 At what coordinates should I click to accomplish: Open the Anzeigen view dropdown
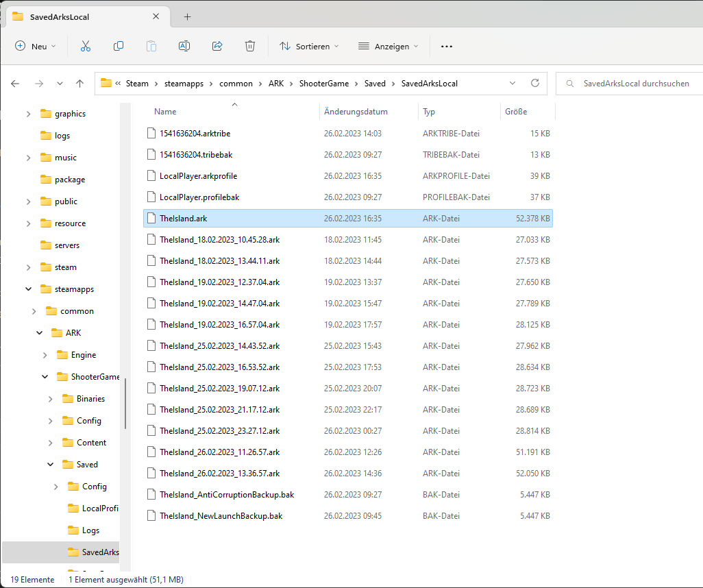388,46
